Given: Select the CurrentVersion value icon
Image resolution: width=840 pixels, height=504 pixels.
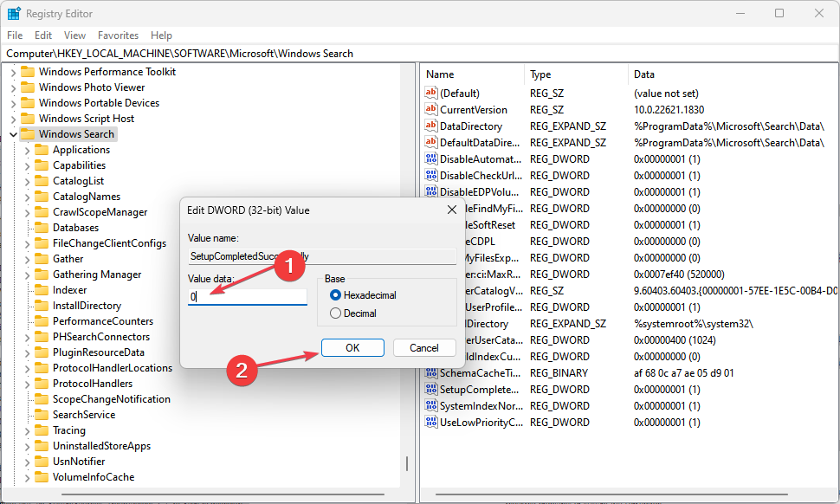Looking at the screenshot, I should tap(430, 109).
